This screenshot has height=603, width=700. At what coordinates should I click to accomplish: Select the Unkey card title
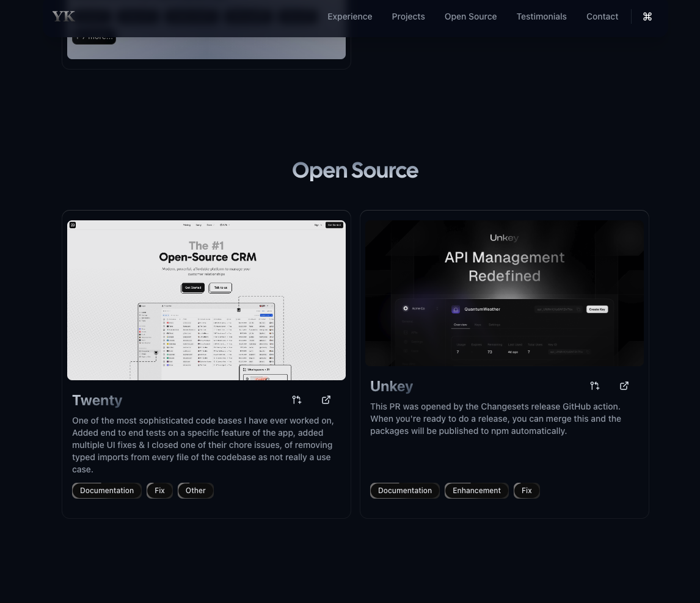[x=392, y=386]
